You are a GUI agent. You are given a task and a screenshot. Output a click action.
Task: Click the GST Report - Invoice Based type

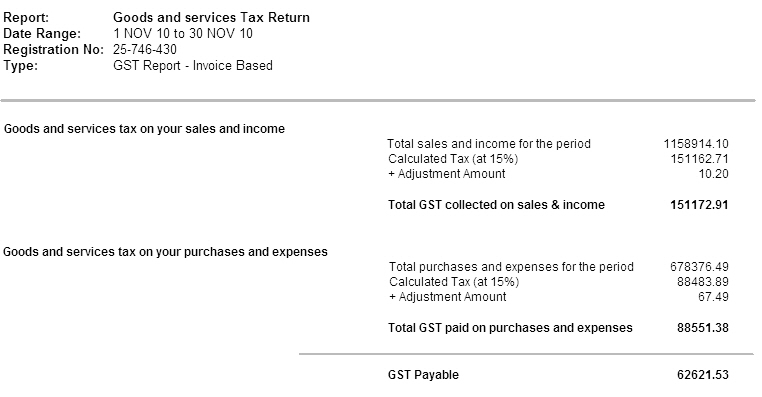click(193, 66)
